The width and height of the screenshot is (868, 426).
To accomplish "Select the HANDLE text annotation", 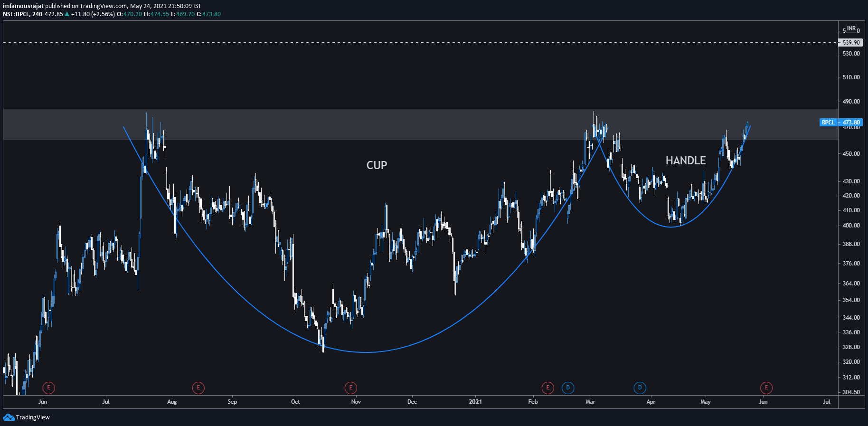I will tap(686, 161).
